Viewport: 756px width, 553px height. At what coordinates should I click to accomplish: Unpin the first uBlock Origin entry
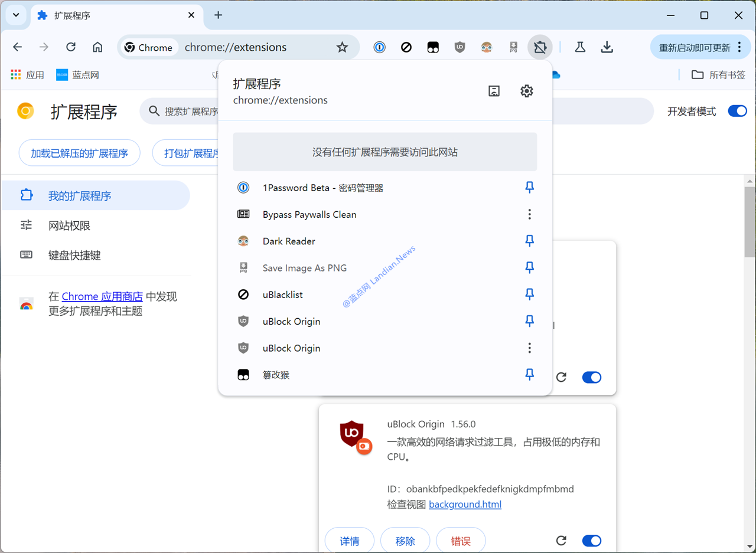(x=530, y=321)
